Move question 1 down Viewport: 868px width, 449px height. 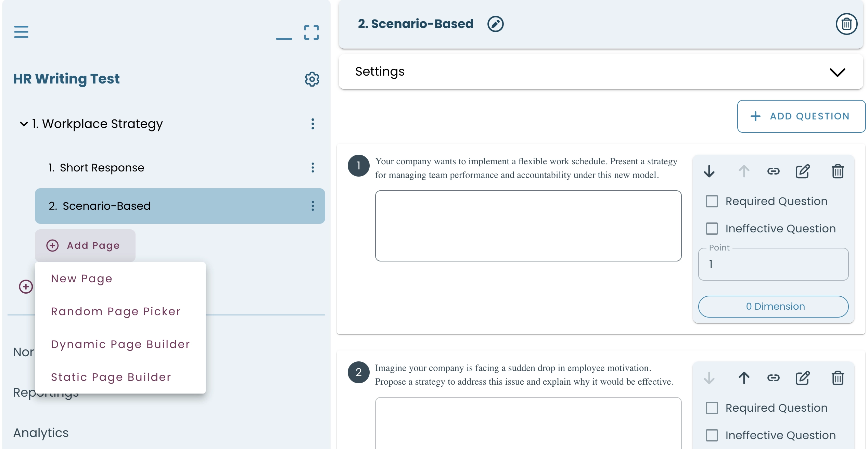(x=709, y=171)
